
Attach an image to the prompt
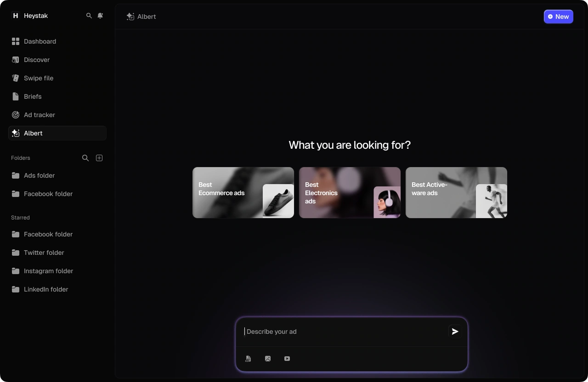coord(268,359)
